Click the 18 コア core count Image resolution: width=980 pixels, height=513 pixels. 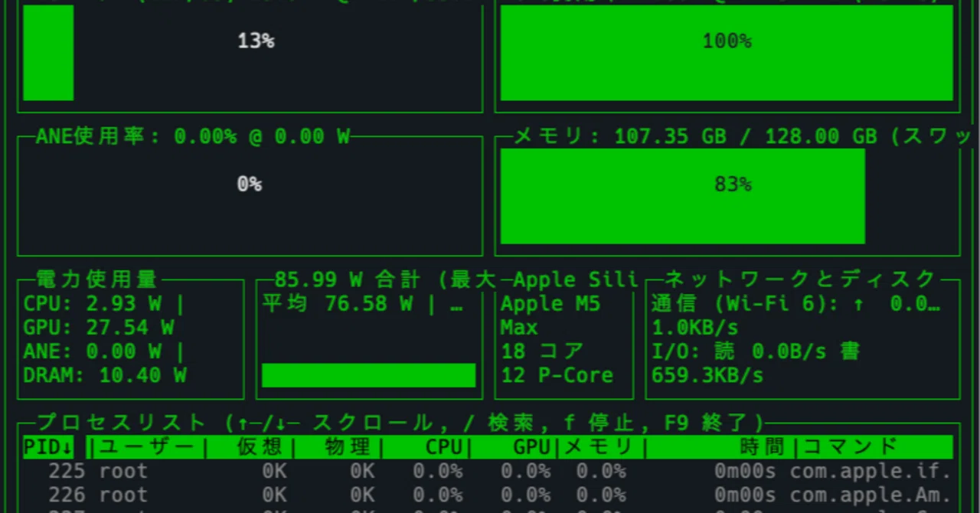(542, 351)
